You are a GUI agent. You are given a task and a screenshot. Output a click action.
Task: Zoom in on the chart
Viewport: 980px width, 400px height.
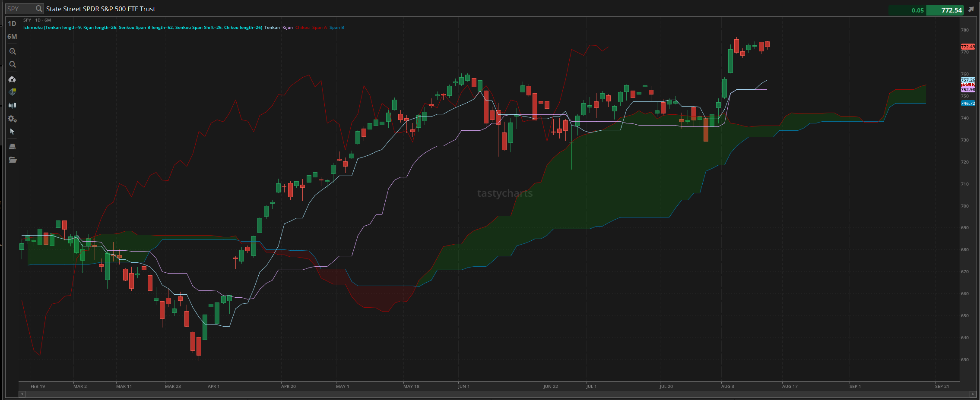[x=13, y=51]
